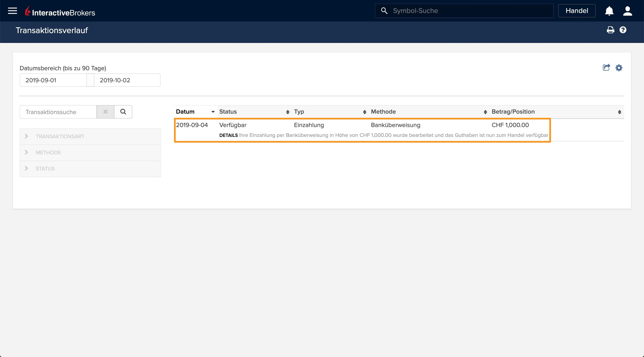
Task: Open the help question mark icon
Action: coord(623,30)
